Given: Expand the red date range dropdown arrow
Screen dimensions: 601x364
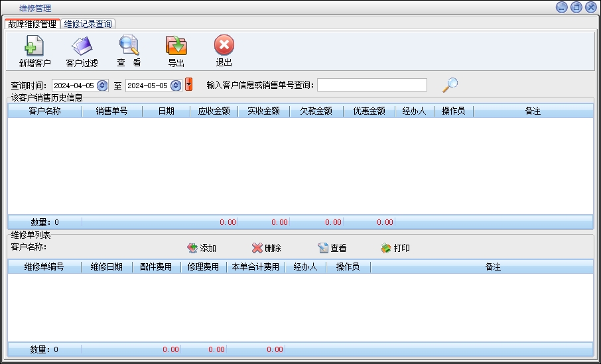Looking at the screenshot, I should 189,85.
